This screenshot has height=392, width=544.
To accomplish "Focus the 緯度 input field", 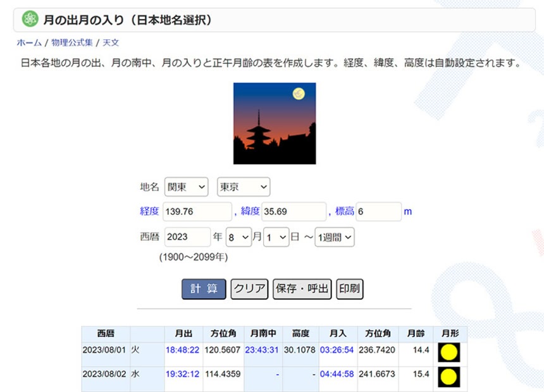I will point(294,212).
